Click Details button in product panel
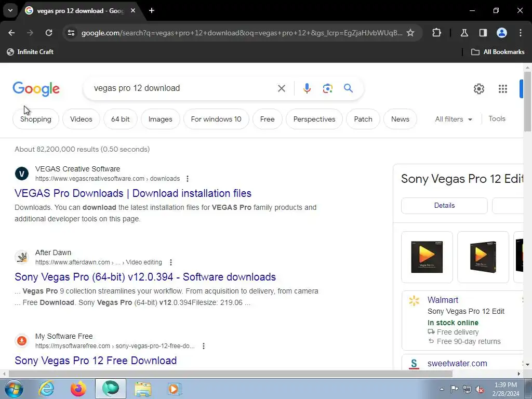This screenshot has width=532, height=399. click(444, 206)
